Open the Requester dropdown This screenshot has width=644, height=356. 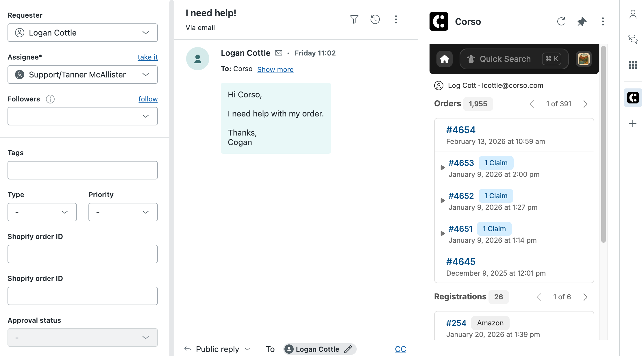83,33
